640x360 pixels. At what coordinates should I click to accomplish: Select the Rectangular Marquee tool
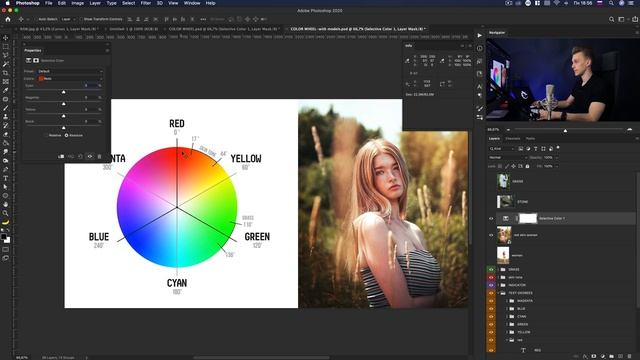click(6, 47)
